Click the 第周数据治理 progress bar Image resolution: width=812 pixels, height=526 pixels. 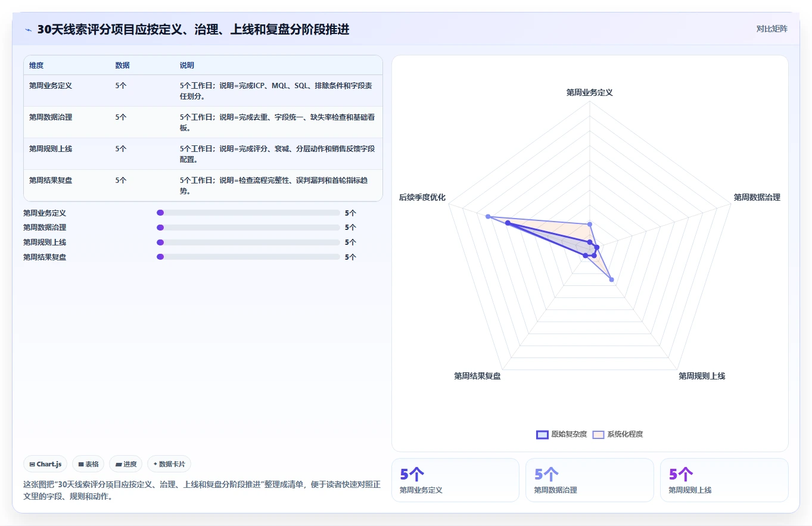(248, 228)
